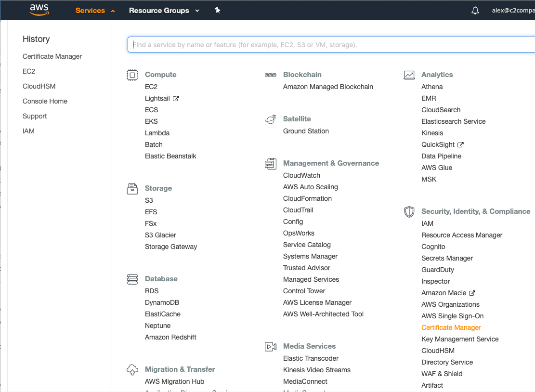Click the Security shield category icon
The width and height of the screenshot is (535, 392).
[x=409, y=211]
